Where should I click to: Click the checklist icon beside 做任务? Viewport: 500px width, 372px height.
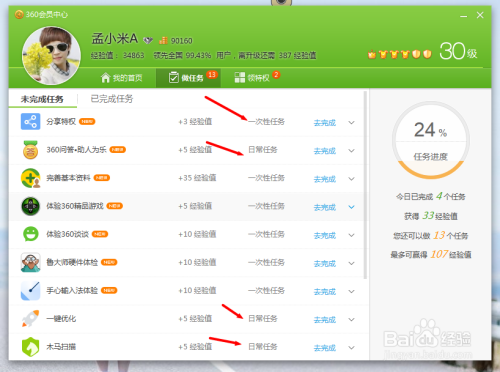[174, 77]
